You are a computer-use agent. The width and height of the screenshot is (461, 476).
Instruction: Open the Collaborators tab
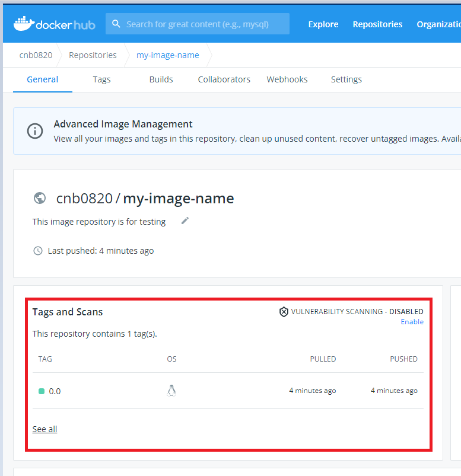(224, 79)
